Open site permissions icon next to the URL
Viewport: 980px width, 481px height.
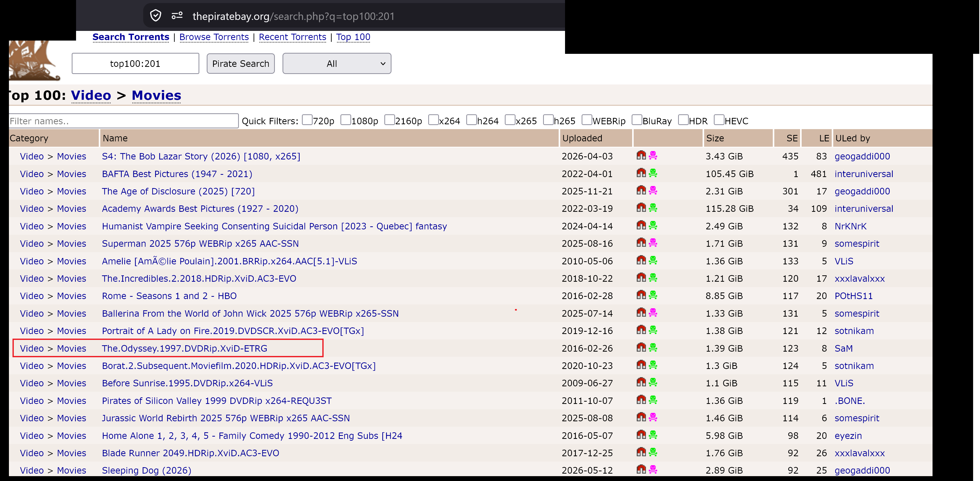pos(177,16)
